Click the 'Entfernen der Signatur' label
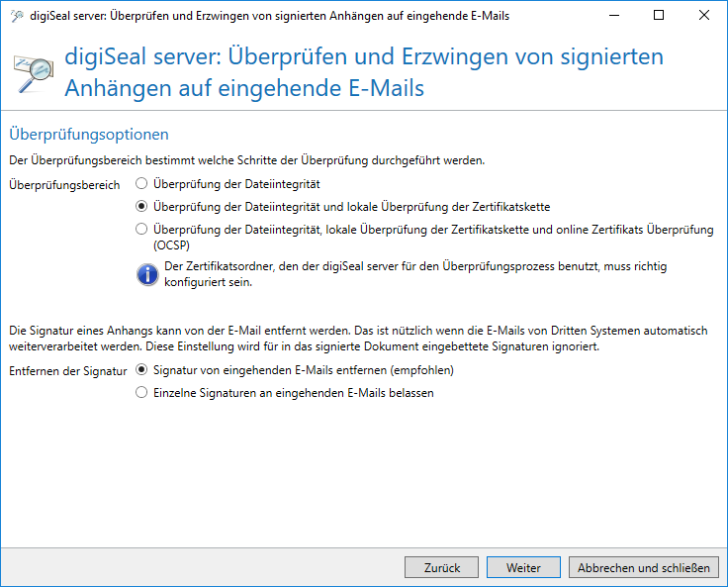The width and height of the screenshot is (728, 587). tap(68, 371)
